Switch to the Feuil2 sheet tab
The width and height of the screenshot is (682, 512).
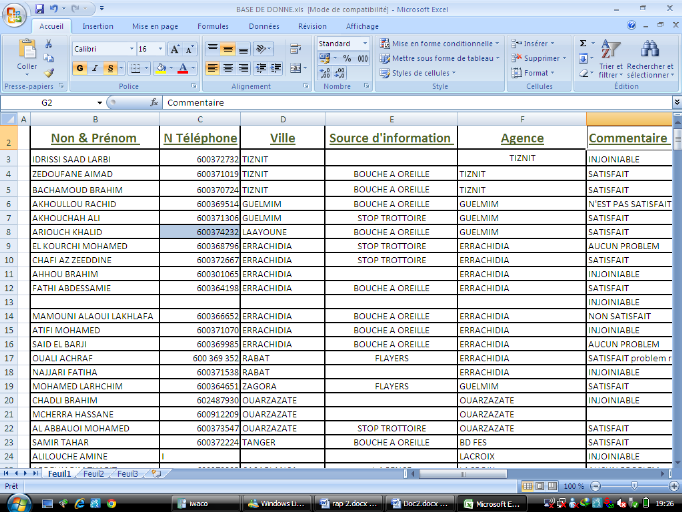[94, 473]
